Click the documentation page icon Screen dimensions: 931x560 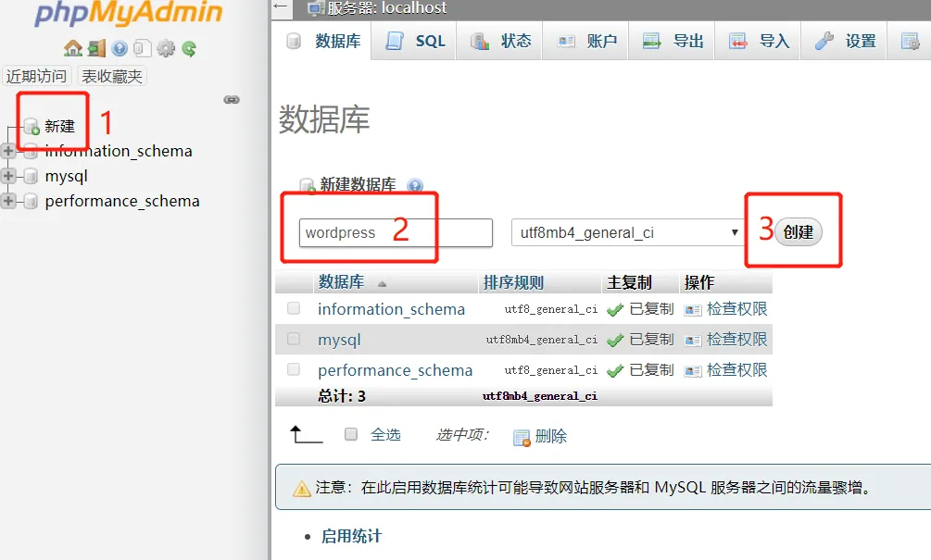141,48
